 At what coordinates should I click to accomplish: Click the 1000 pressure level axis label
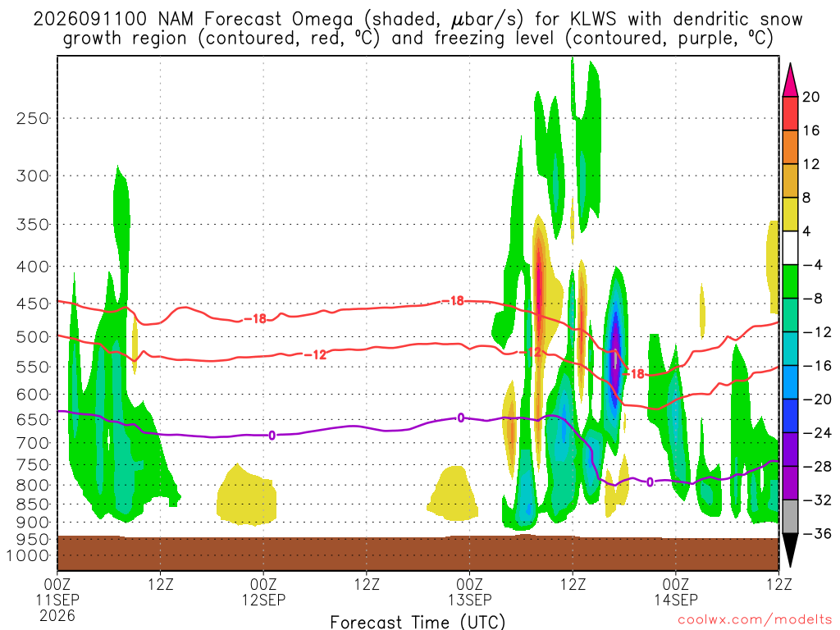[x=28, y=556]
